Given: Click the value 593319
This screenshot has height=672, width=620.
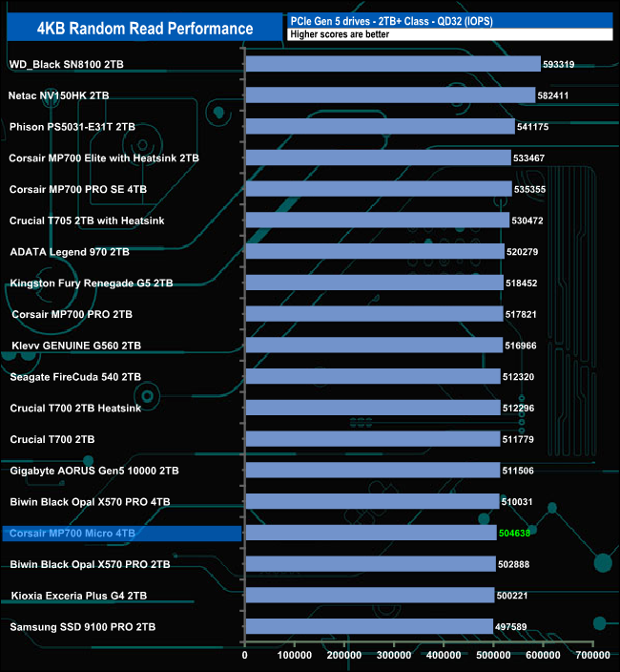Looking at the screenshot, I should click(x=559, y=64).
